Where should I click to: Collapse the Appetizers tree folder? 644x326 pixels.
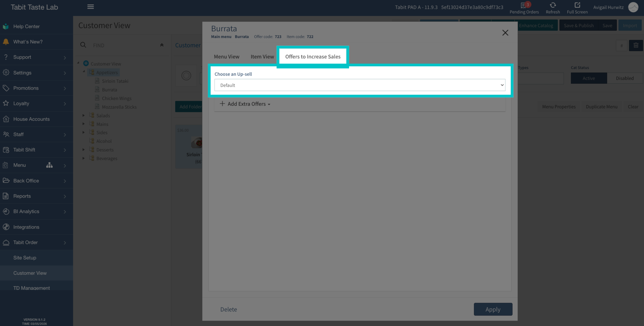[x=84, y=72]
